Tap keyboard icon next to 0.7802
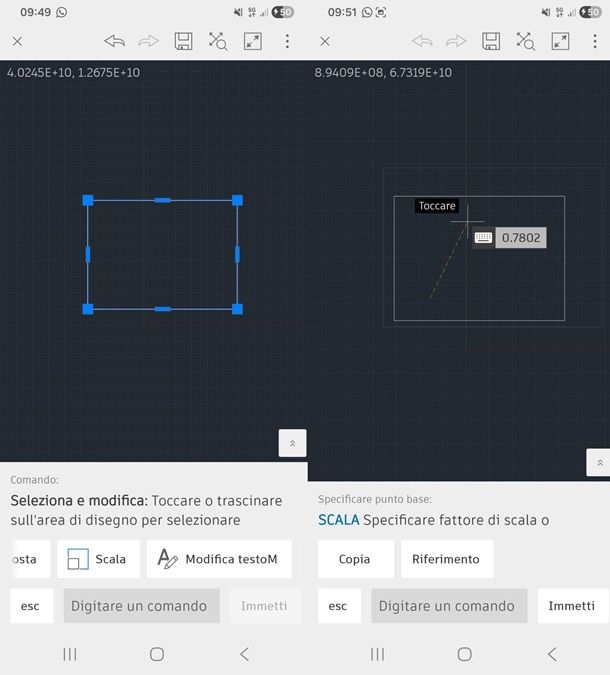The image size is (610, 675). click(483, 238)
